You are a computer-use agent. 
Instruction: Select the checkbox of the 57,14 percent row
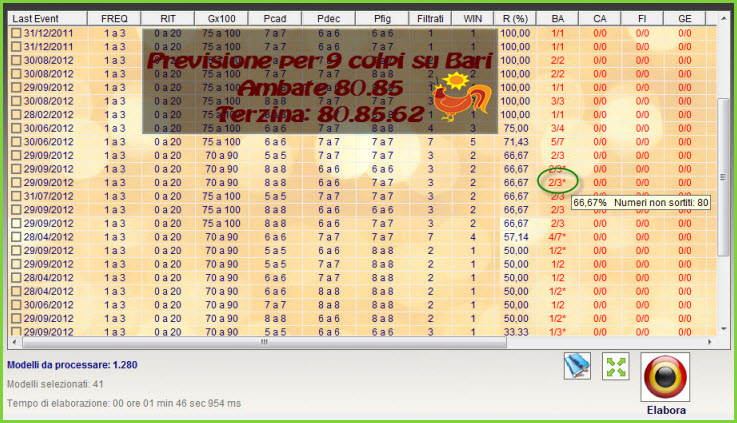[15, 237]
